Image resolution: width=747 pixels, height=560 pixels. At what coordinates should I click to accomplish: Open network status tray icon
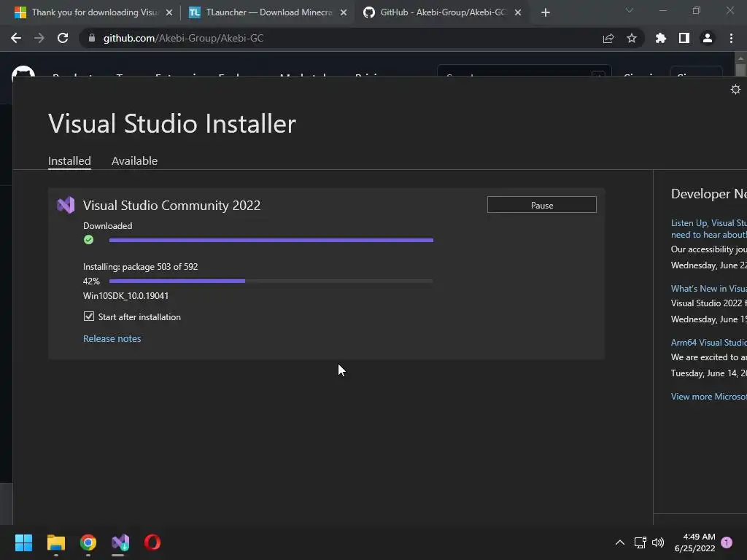pos(640,542)
